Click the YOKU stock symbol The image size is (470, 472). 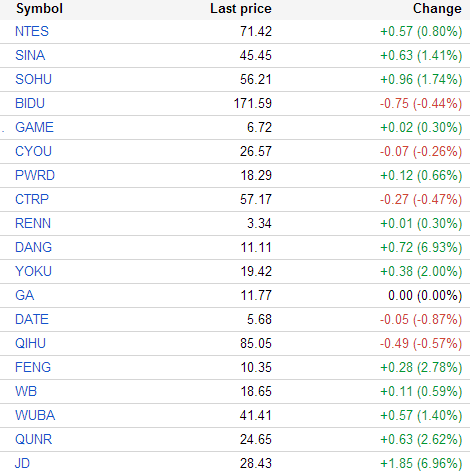pyautogui.click(x=33, y=271)
